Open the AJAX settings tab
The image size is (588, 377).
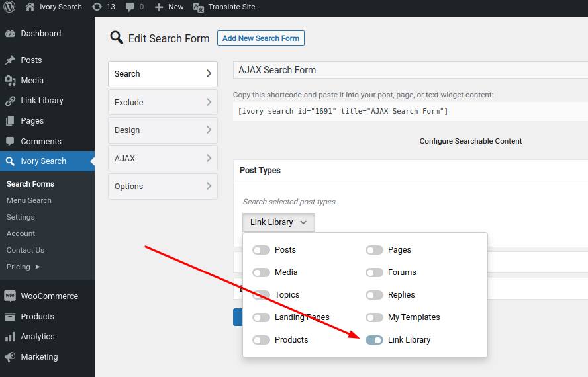click(163, 158)
